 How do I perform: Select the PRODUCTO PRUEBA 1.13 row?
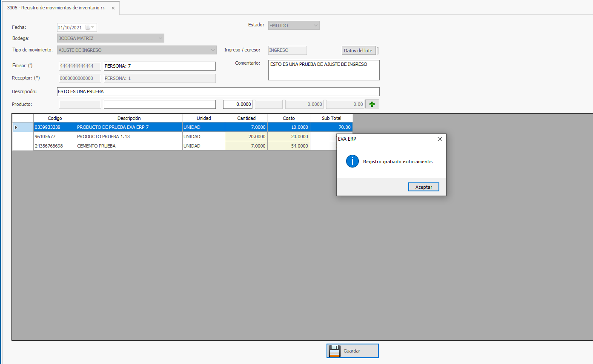[129, 136]
